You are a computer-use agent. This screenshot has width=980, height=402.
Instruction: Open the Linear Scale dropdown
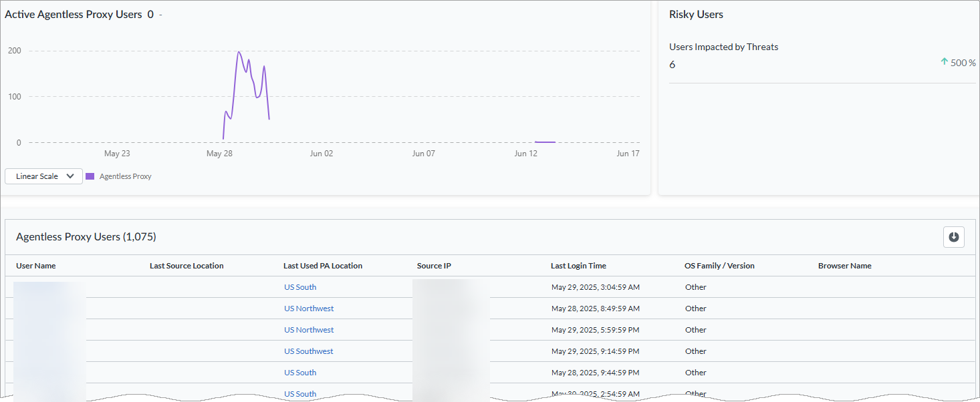44,176
